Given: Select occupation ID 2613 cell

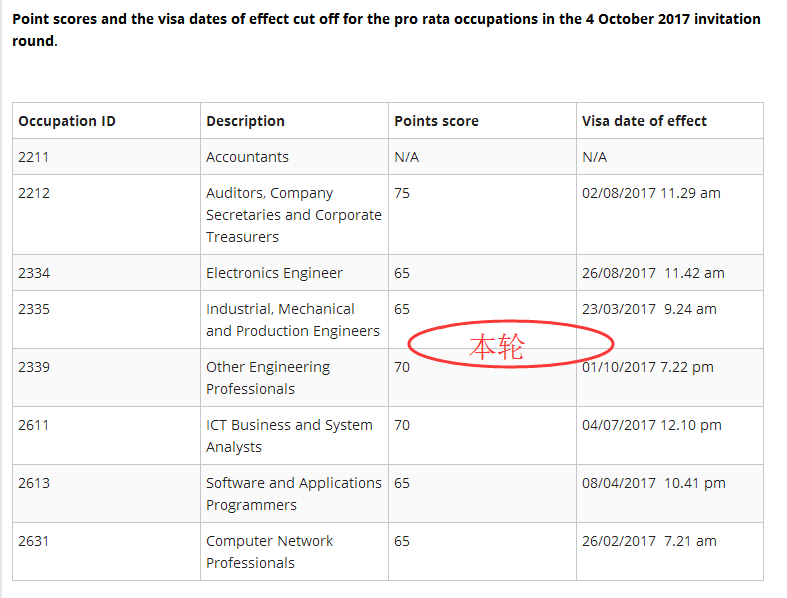Looking at the screenshot, I should 34,483.
